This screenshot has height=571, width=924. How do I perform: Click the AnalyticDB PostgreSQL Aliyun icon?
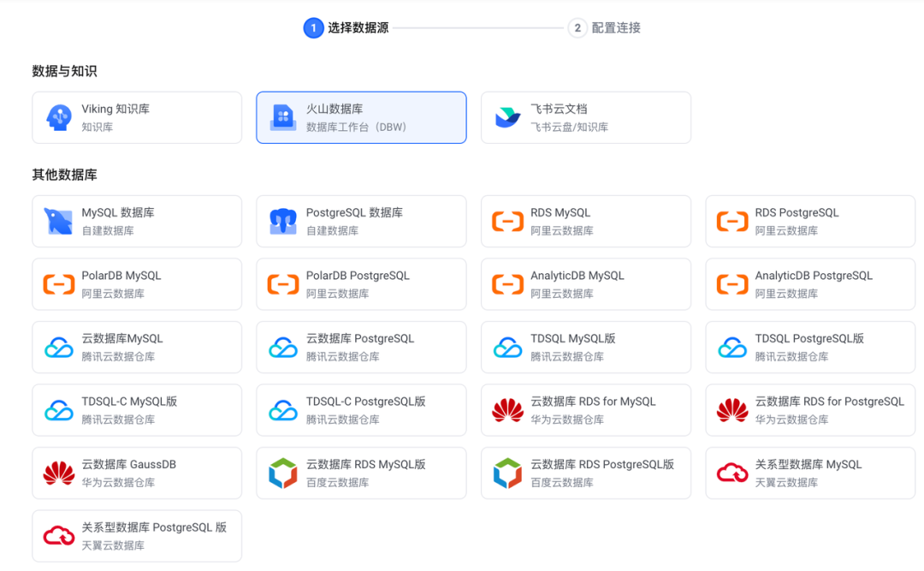[x=731, y=284]
